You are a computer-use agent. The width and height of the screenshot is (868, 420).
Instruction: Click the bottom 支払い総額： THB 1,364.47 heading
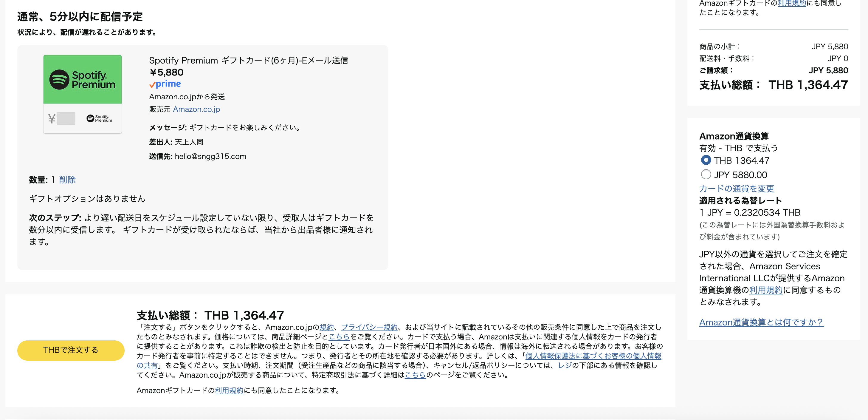210,315
